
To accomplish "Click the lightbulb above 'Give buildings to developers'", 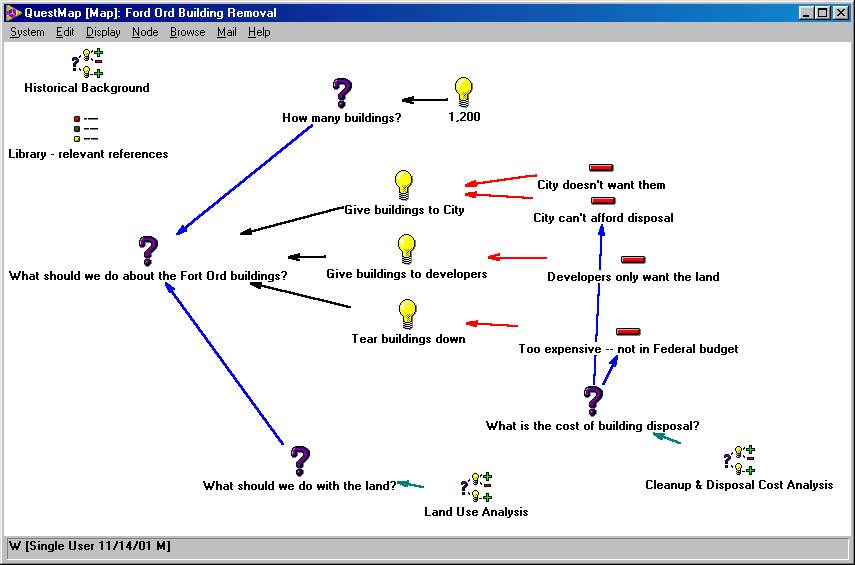I will (407, 250).
